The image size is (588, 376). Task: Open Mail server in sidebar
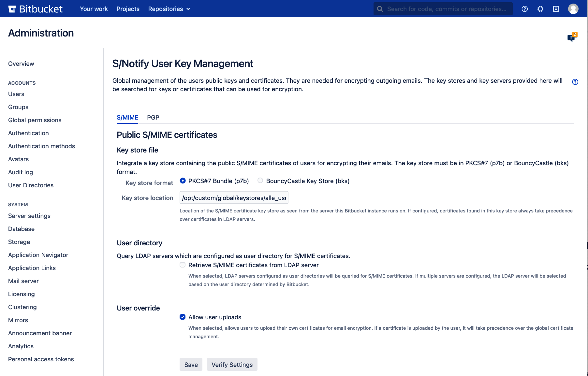coord(23,281)
